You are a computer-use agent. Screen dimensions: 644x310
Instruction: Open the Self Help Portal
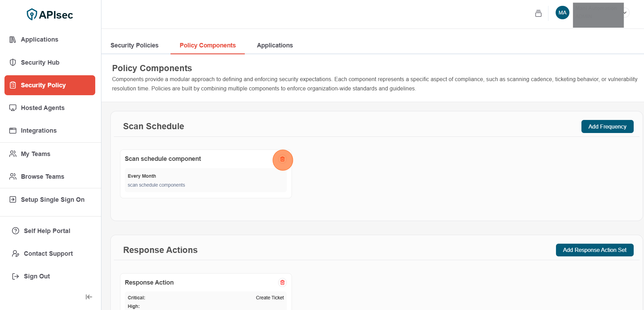(47, 231)
